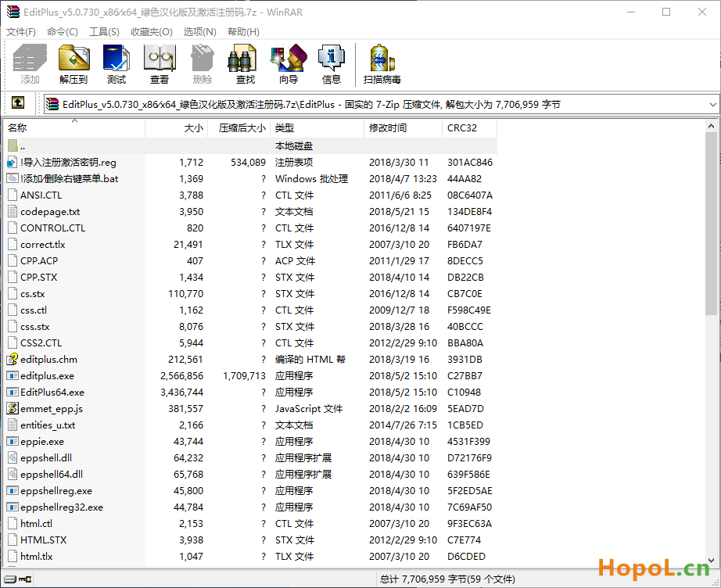Click packed size value 534,089

[249, 163]
